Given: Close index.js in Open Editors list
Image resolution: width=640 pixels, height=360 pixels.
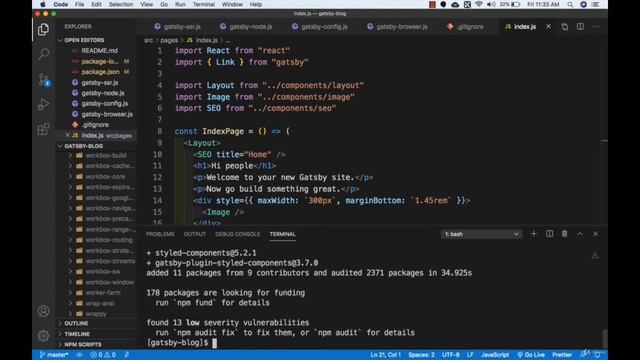Looking at the screenshot, I should click(x=67, y=135).
